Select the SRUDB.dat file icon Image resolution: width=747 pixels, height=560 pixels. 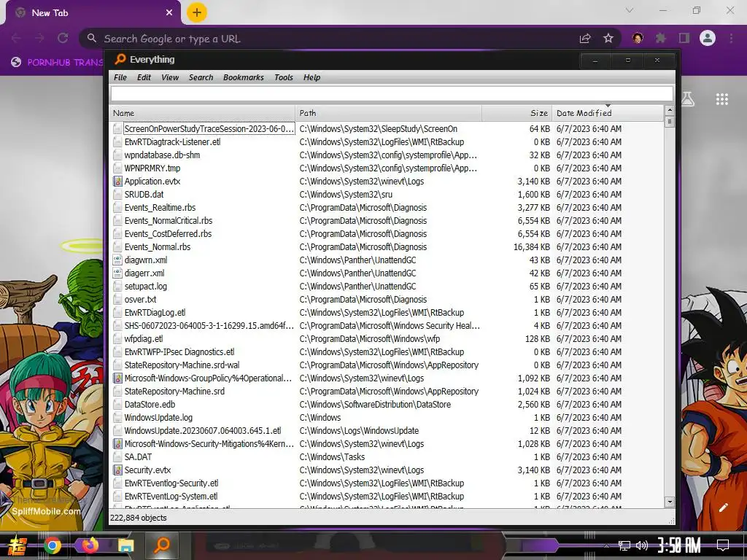point(117,194)
